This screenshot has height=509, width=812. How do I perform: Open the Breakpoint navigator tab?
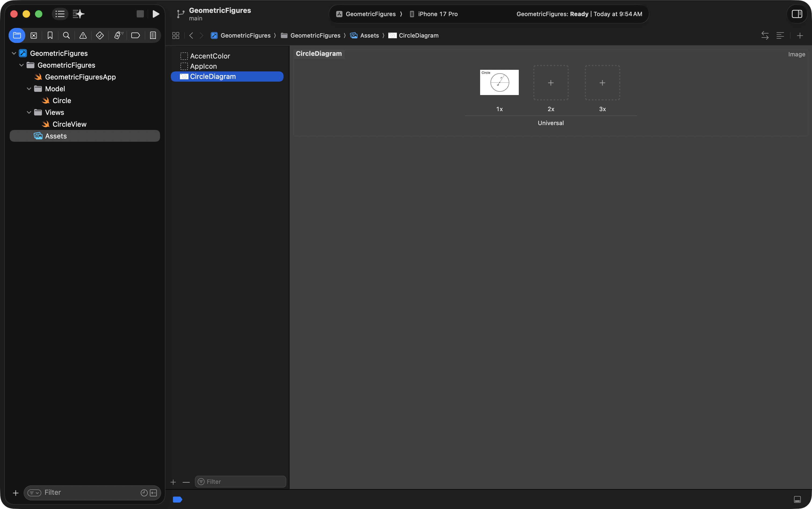[135, 35]
